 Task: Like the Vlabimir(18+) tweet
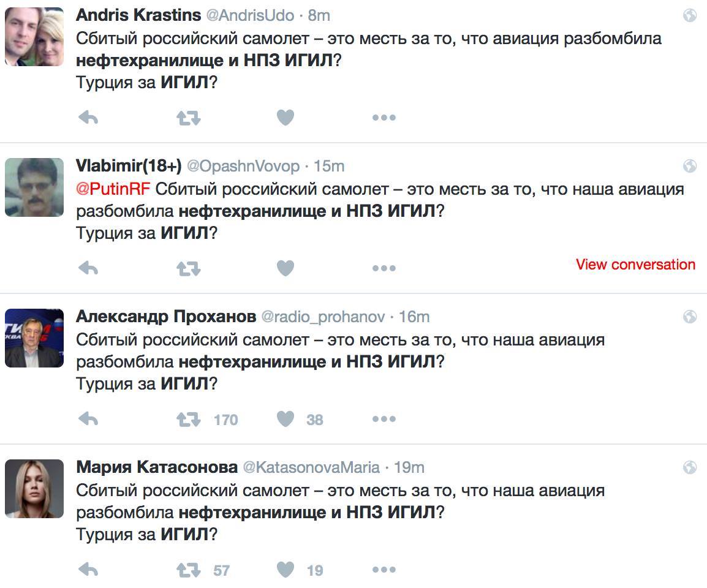pyautogui.click(x=285, y=268)
